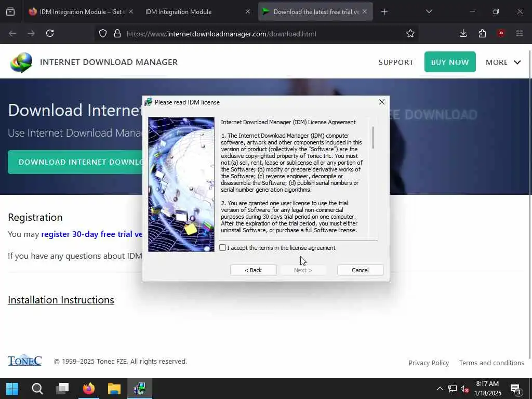This screenshot has width=532, height=399.
Task: Open Windows taskbar search
Action: click(37, 389)
